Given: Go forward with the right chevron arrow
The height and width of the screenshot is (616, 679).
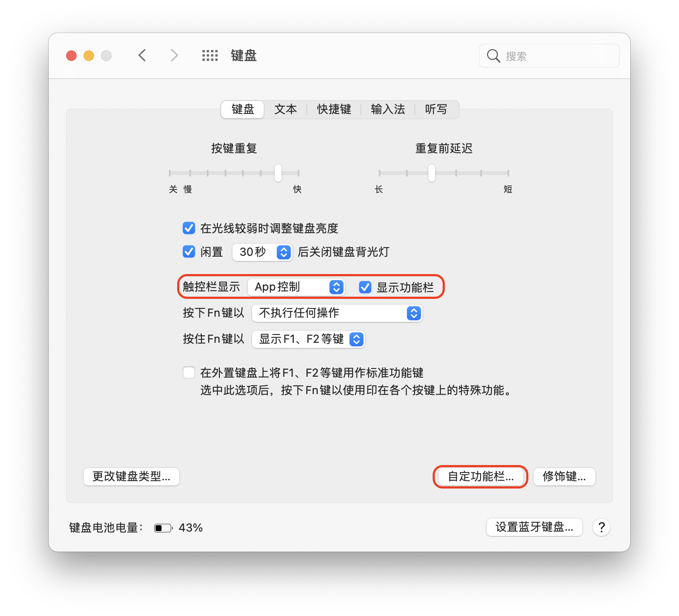Looking at the screenshot, I should click(174, 55).
